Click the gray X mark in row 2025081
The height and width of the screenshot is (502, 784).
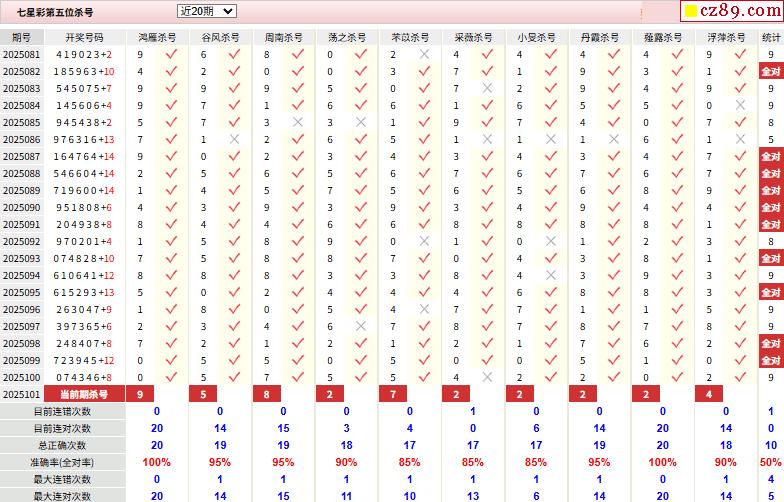(424, 54)
